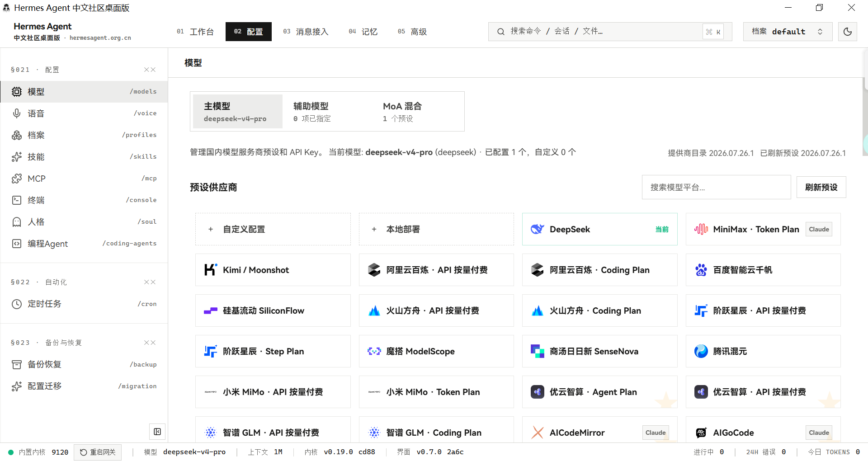This screenshot has height=461, width=868.
Task: Select 优云智算 · API 按量付费 provider
Action: click(763, 392)
